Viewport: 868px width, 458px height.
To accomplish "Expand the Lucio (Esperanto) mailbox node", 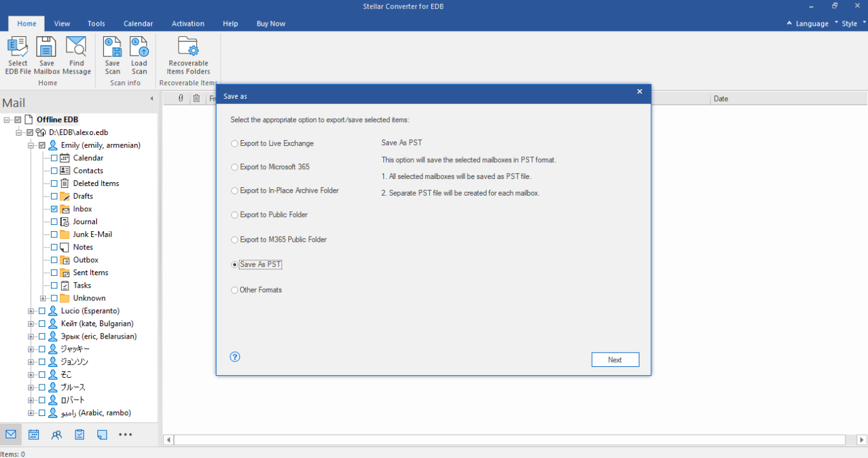I will pos(30,311).
